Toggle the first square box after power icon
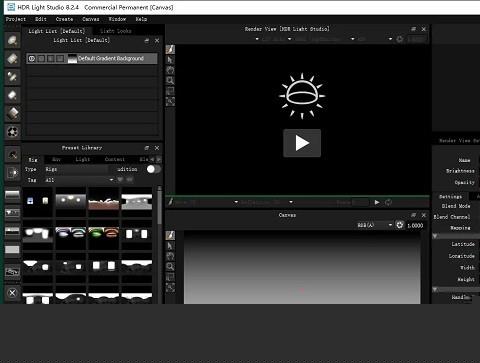Viewport: 480px width, 363px height. [x=41, y=59]
